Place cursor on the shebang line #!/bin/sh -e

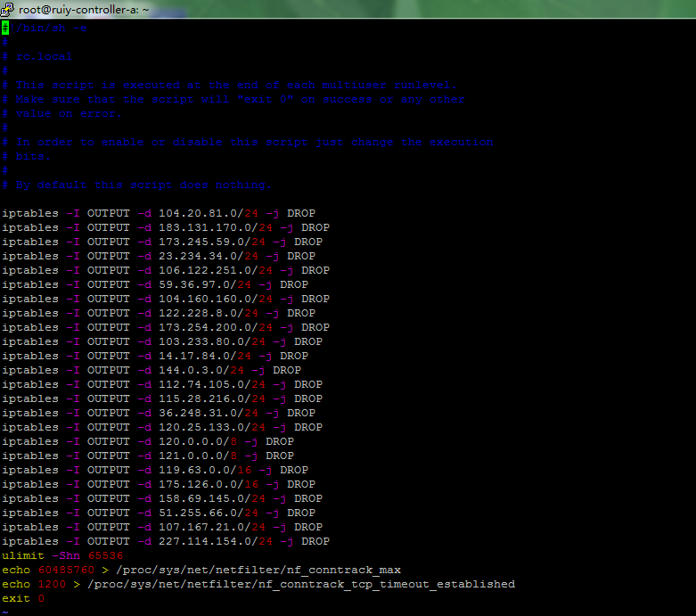click(x=45, y=28)
